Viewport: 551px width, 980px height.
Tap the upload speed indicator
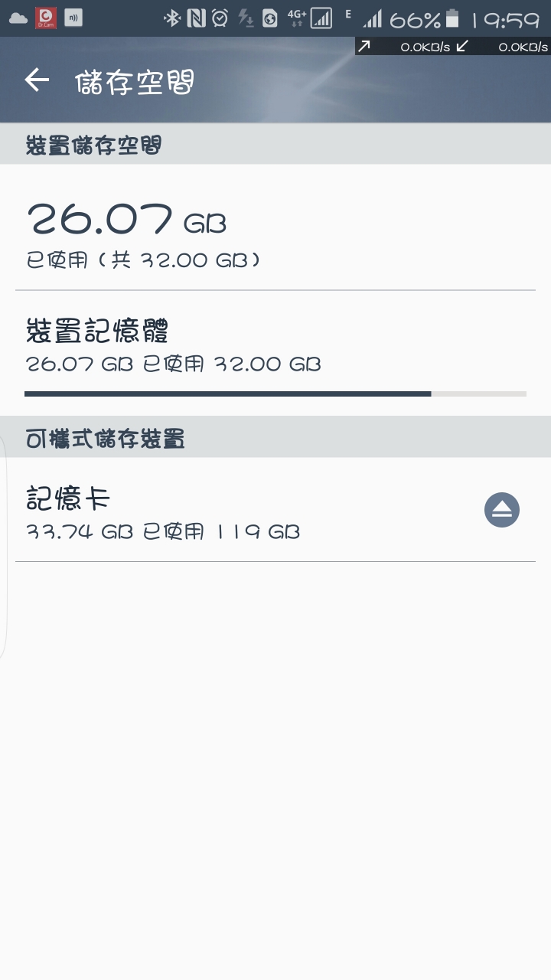[x=406, y=47]
